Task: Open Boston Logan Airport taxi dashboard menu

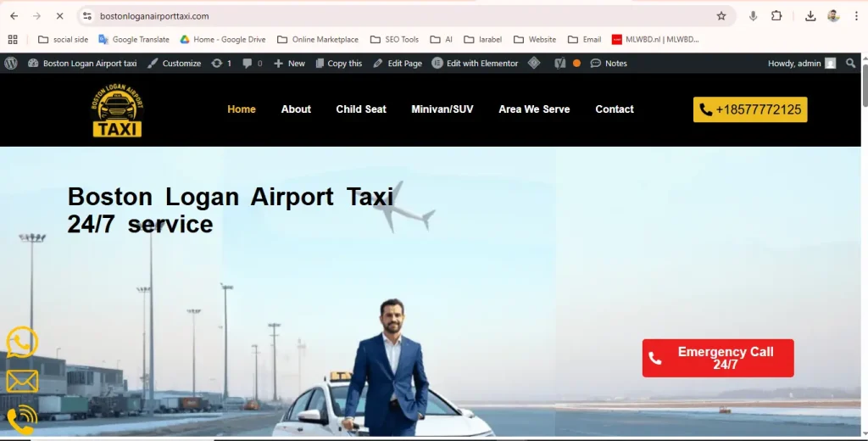Action: coord(82,63)
